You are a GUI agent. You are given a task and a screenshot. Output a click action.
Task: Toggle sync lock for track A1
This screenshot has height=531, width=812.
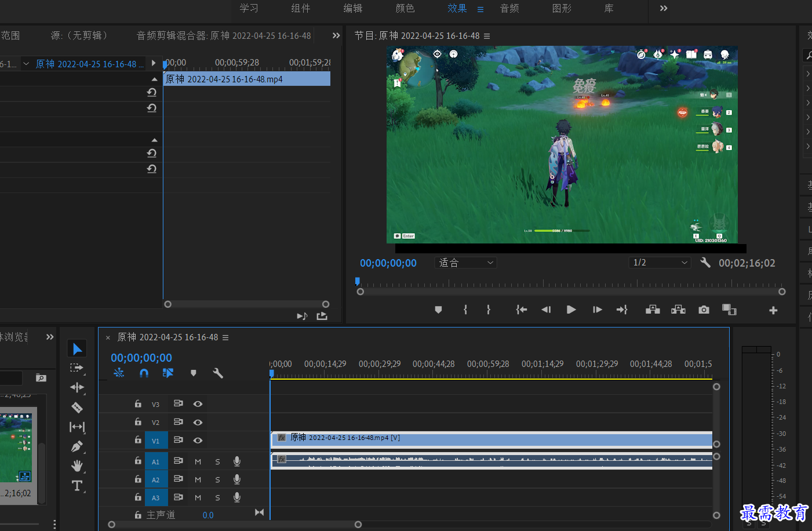click(x=179, y=461)
